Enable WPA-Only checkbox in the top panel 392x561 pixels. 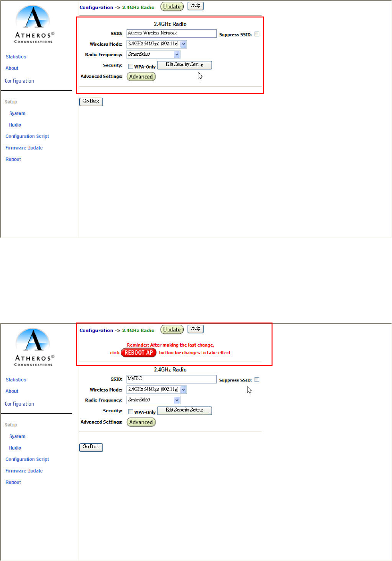coord(131,67)
